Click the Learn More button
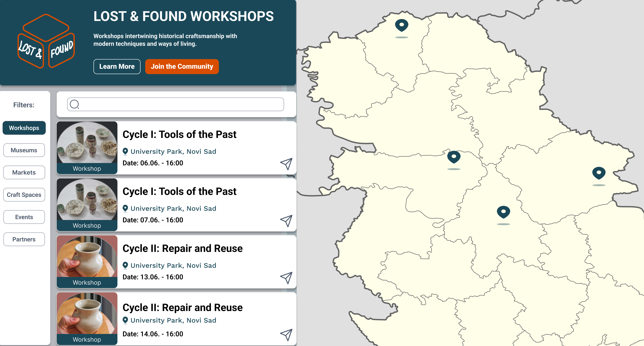Viewport: 644px width, 346px height. pyautogui.click(x=117, y=67)
